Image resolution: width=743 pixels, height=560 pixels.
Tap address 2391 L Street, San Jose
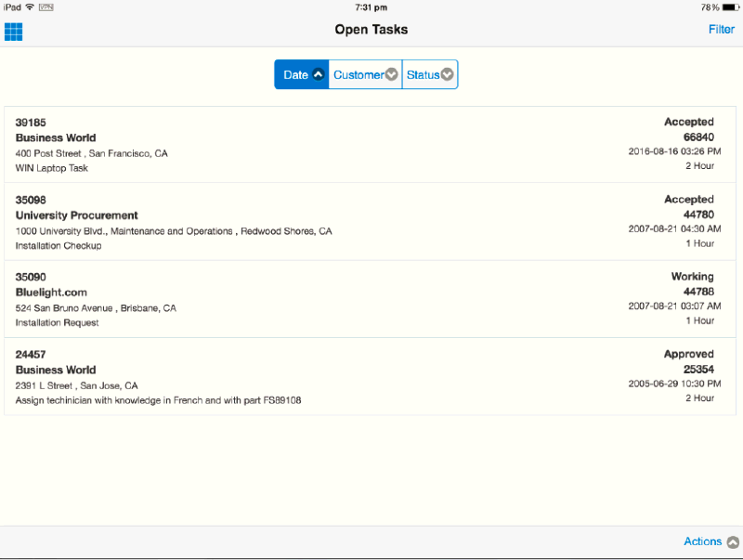coord(76,386)
